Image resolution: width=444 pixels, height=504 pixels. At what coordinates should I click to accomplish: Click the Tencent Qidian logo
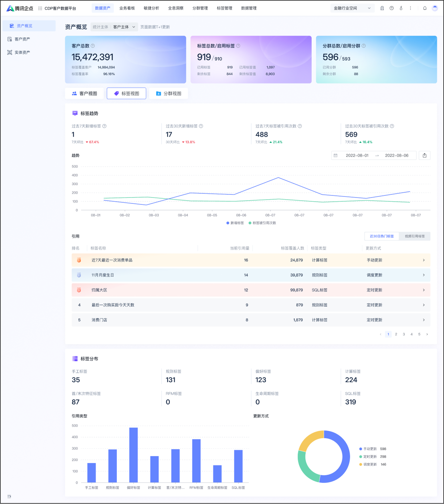pyautogui.click(x=20, y=8)
